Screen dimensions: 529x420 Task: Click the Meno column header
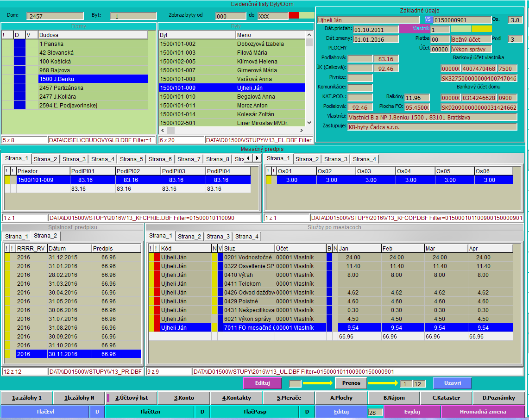271,35
